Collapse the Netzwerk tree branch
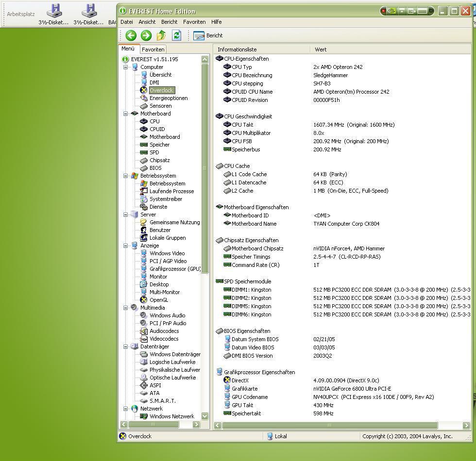 click(x=125, y=409)
